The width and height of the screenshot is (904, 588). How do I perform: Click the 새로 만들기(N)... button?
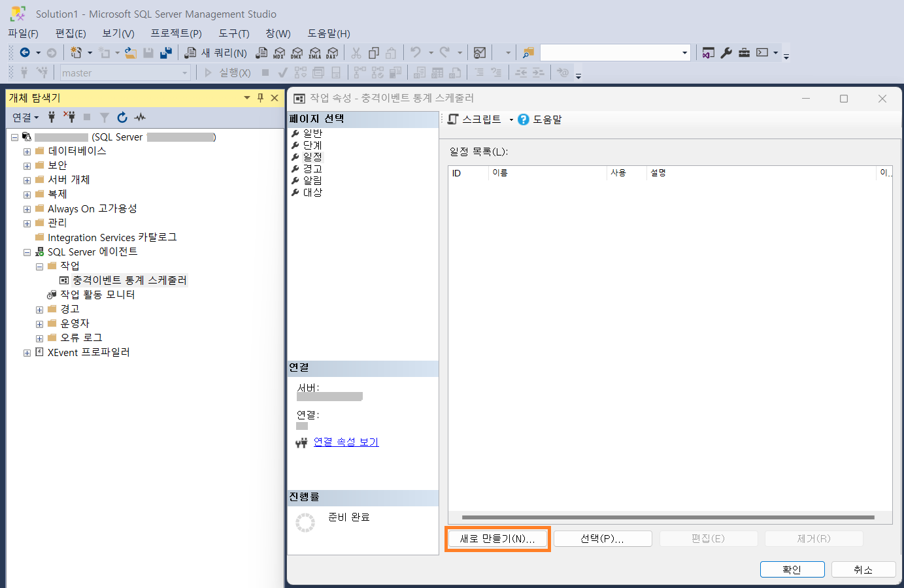click(x=497, y=539)
